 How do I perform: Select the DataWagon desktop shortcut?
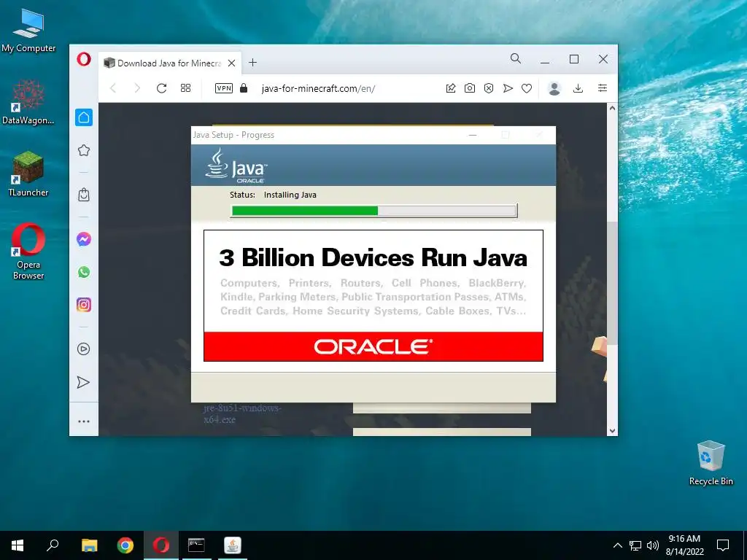tap(28, 102)
